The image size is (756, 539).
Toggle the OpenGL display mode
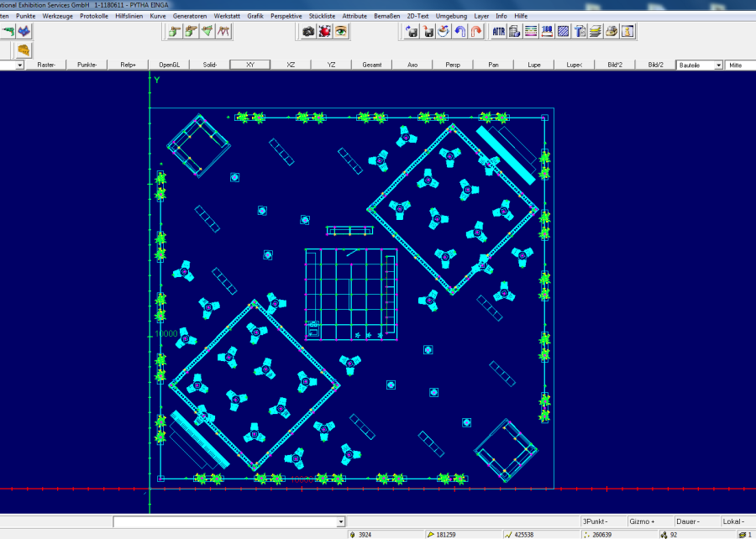(x=169, y=65)
